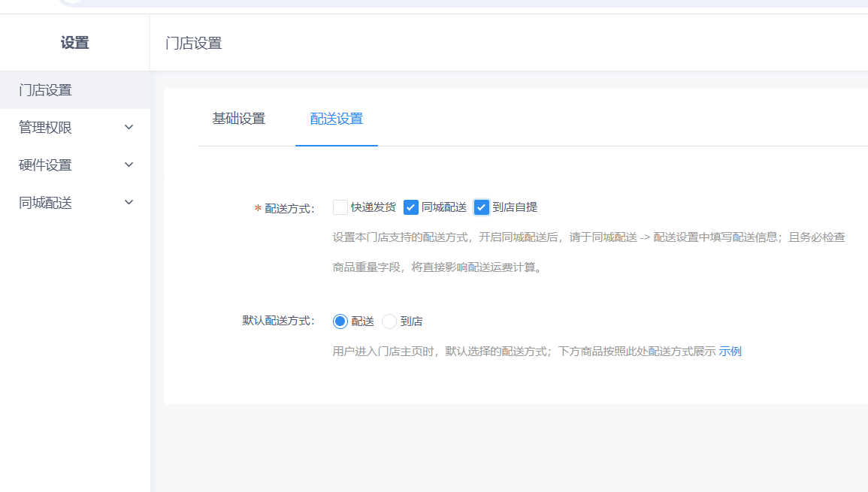Switch to the 基础设置 tab
The height and width of the screenshot is (492, 868).
239,119
